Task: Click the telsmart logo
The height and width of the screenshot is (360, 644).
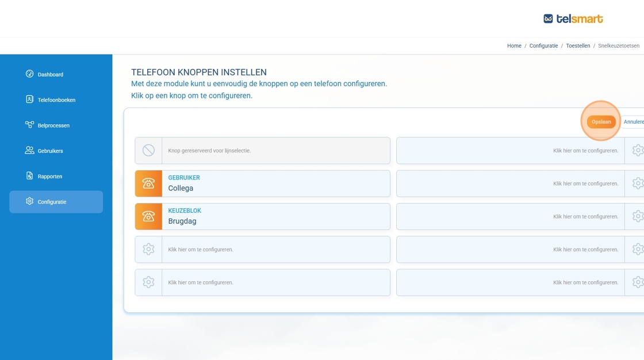Action: point(573,19)
